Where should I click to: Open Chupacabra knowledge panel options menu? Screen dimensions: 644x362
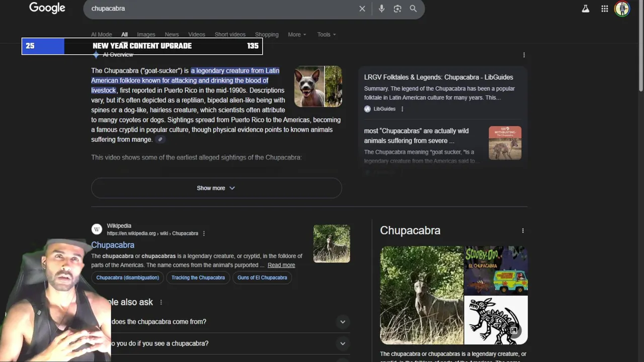(523, 231)
